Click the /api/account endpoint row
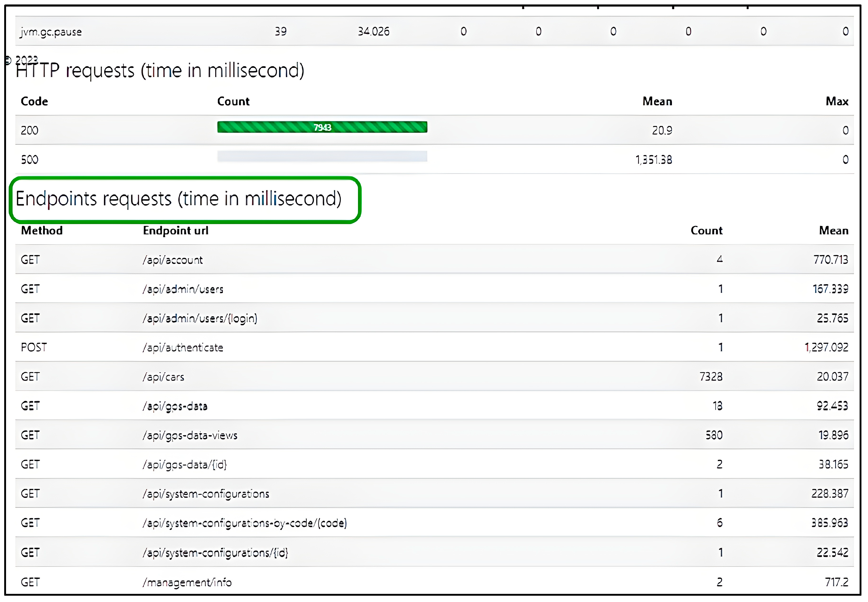868x602 pixels. coord(172,260)
